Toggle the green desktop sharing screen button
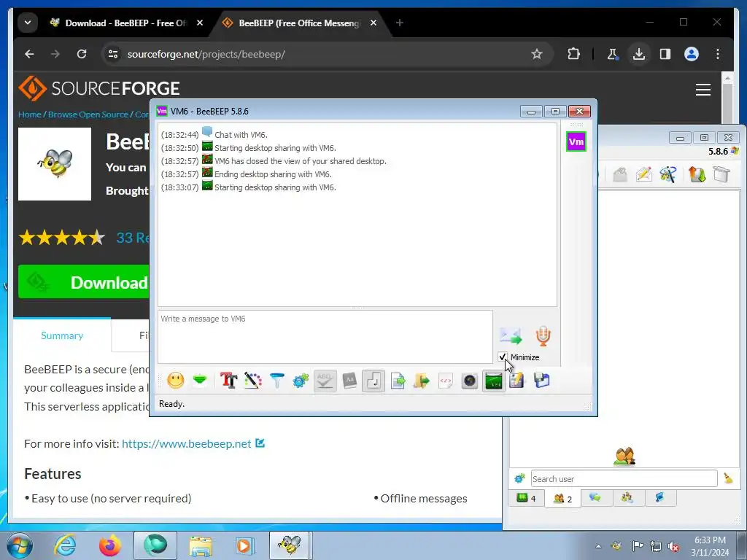This screenshot has height=560, width=747. click(x=494, y=381)
